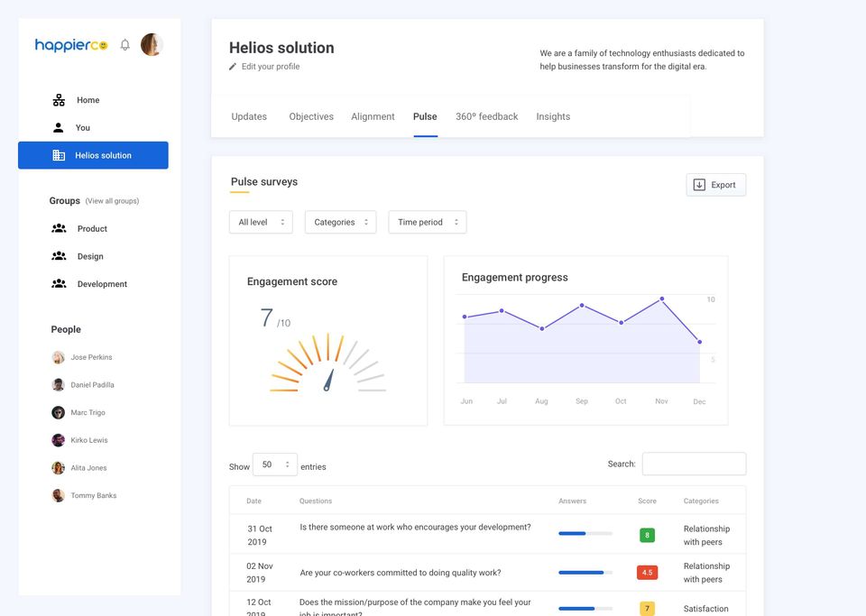The width and height of the screenshot is (866, 616).
Task: Open the Show 50 entries dropdown
Action: [x=275, y=464]
